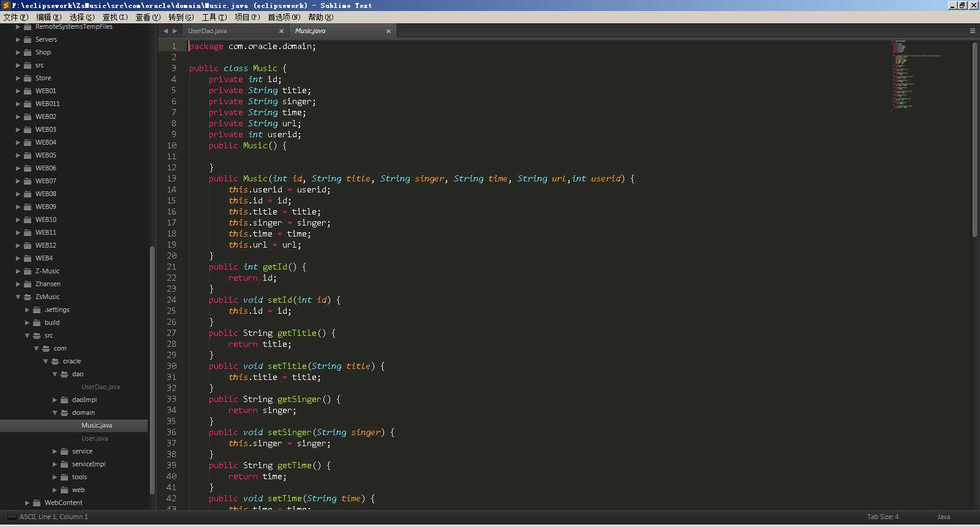Select the WEB06 folder row

point(73,168)
